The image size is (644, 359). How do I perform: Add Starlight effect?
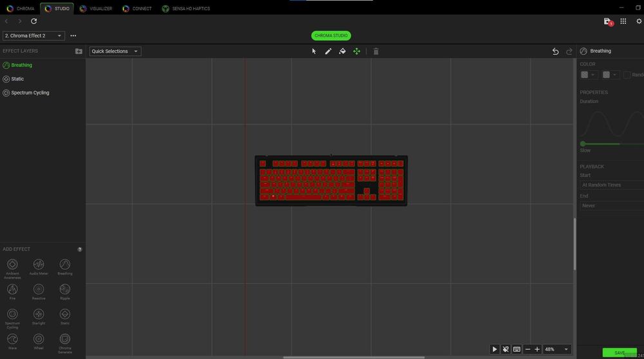[39, 317]
